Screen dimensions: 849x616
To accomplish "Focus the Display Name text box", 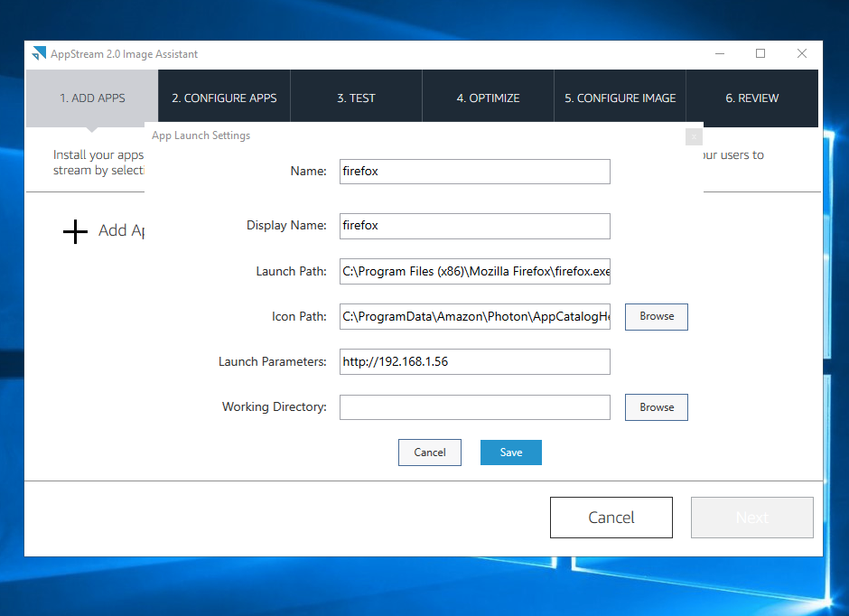I will coord(475,226).
